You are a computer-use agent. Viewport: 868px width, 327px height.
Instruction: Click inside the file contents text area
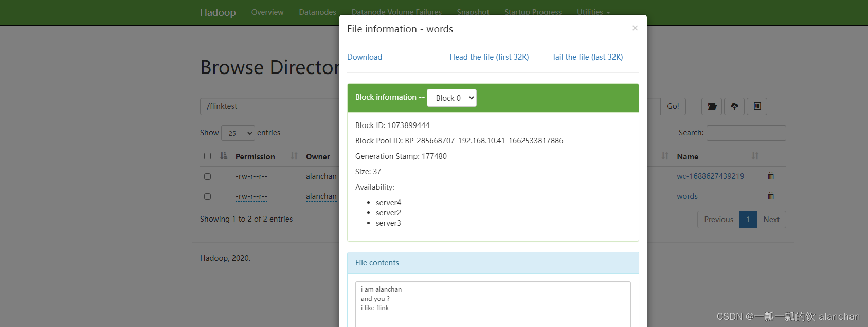click(x=493, y=304)
